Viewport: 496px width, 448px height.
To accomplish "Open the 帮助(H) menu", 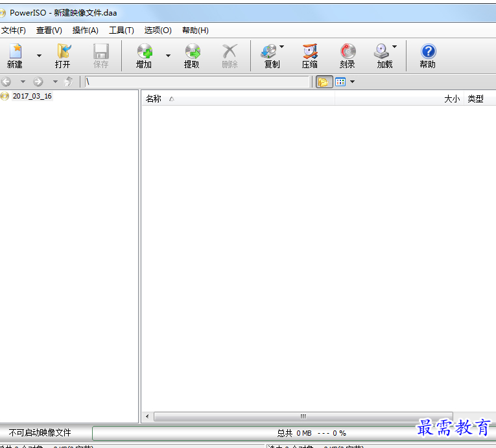I will pos(195,30).
